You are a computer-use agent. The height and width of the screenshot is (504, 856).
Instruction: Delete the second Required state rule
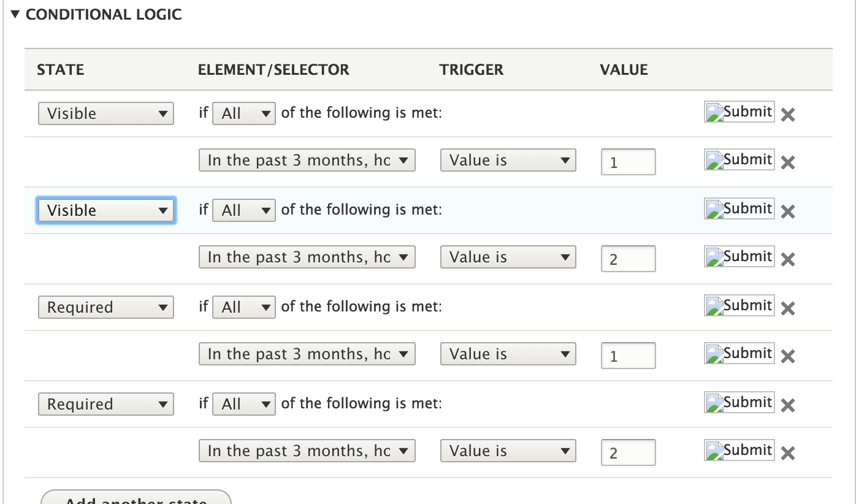788,405
